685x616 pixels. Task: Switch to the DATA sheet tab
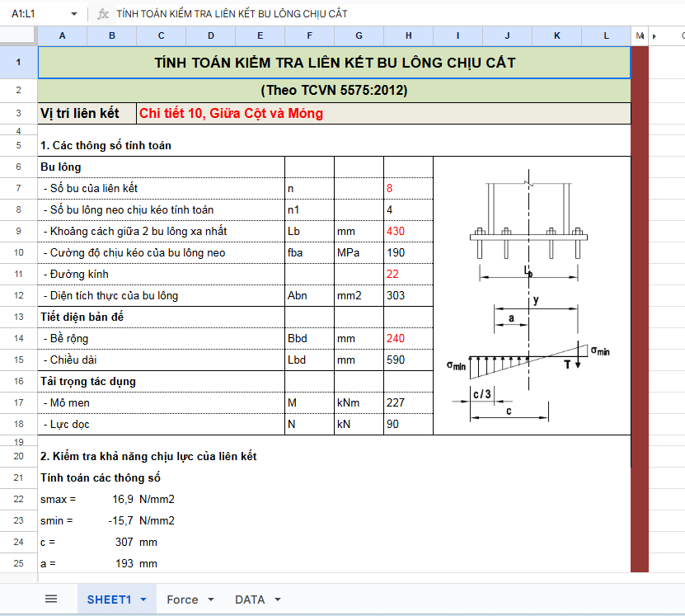pyautogui.click(x=251, y=600)
